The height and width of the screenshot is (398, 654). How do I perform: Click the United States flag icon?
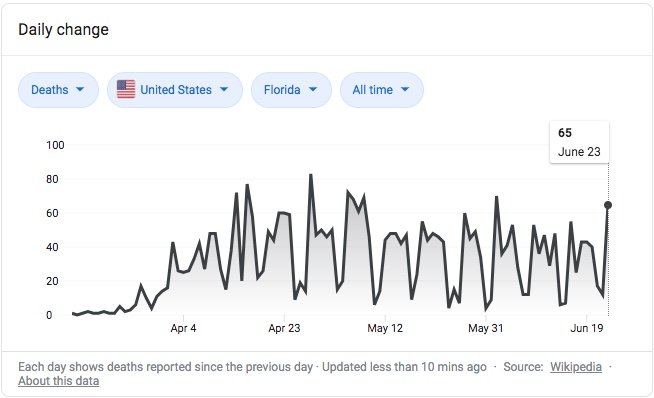tap(126, 89)
